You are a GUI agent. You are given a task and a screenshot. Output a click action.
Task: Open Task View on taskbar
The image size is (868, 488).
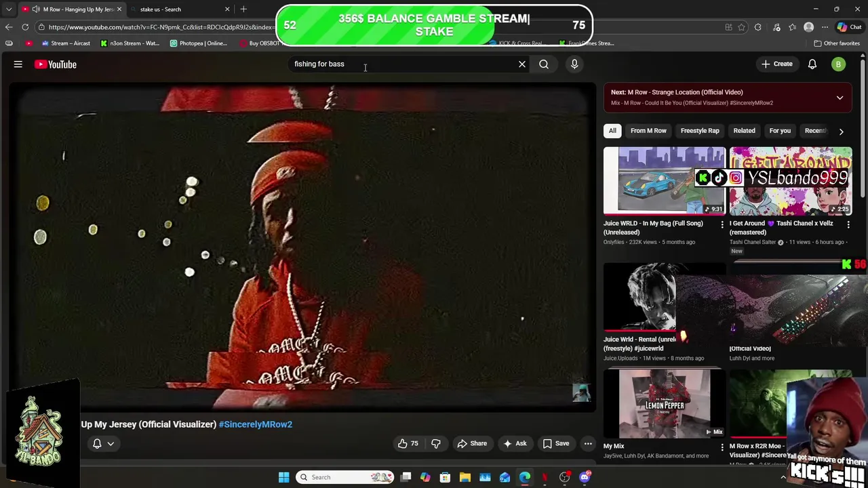pyautogui.click(x=406, y=477)
